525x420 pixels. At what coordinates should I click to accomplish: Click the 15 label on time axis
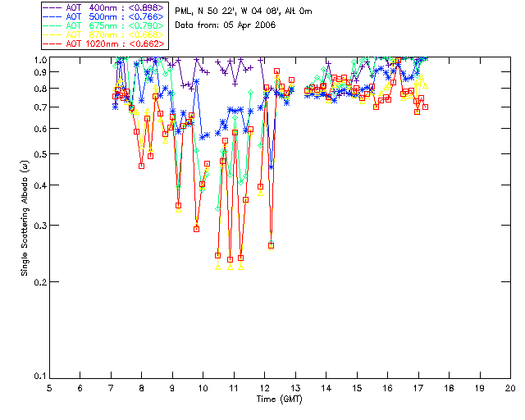pos(357,388)
